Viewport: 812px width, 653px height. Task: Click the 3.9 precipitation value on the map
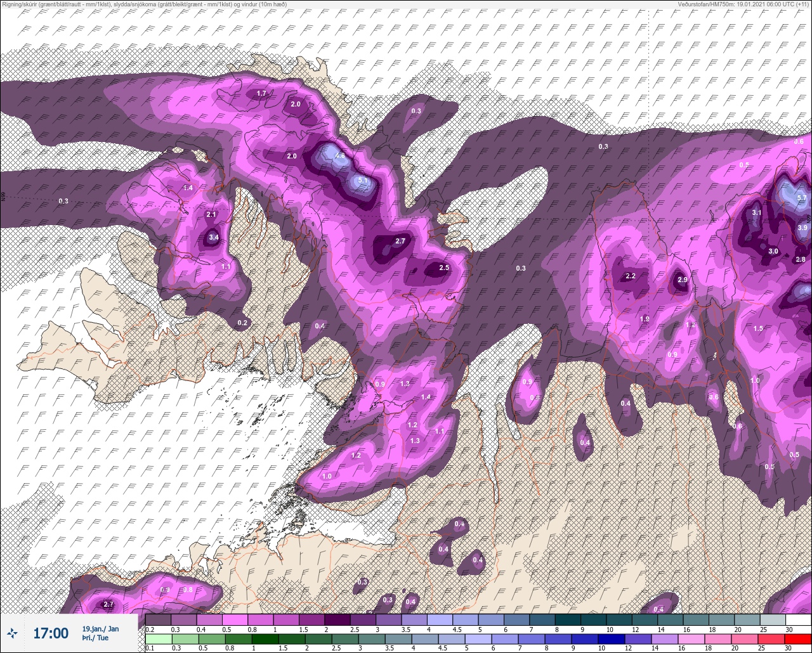[802, 228]
